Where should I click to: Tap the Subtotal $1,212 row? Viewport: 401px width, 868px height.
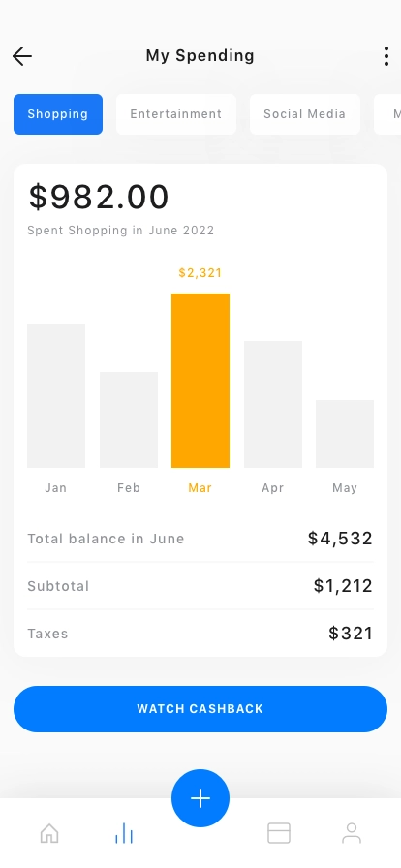[x=200, y=586]
